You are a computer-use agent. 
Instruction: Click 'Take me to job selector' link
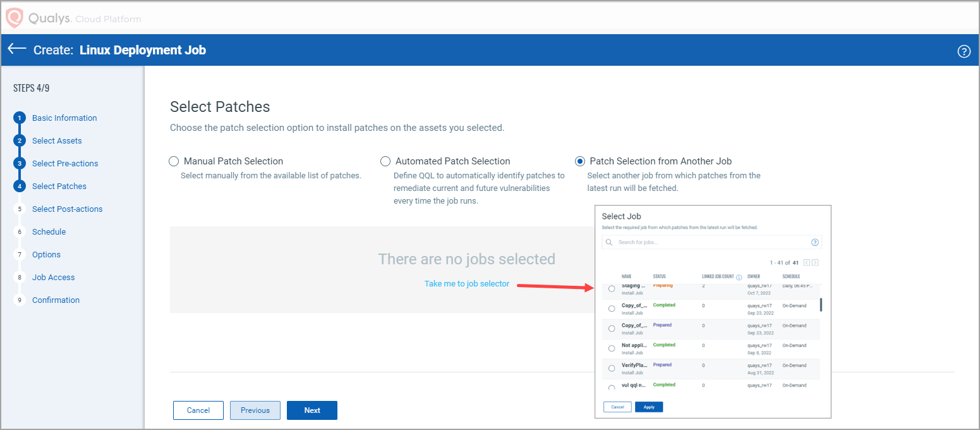point(466,284)
